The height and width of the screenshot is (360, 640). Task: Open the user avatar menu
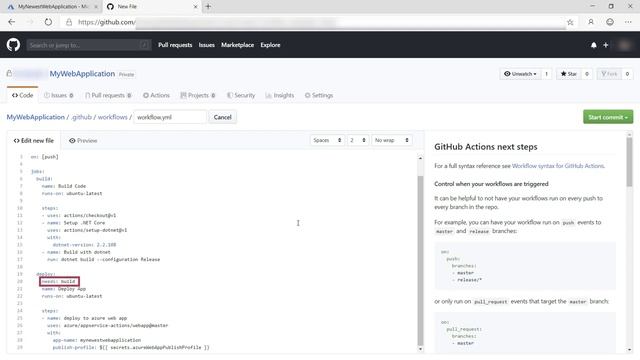(624, 45)
